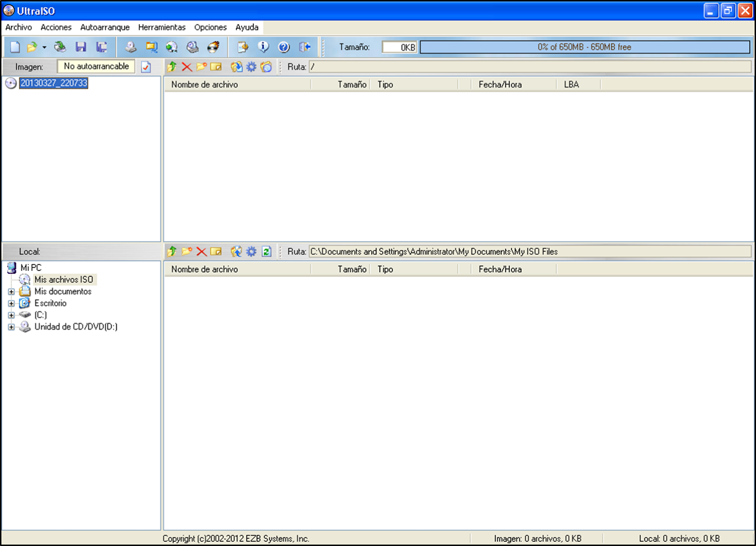Viewport: 756px width, 546px height.
Task: Open an existing image file
Action: (x=32, y=47)
